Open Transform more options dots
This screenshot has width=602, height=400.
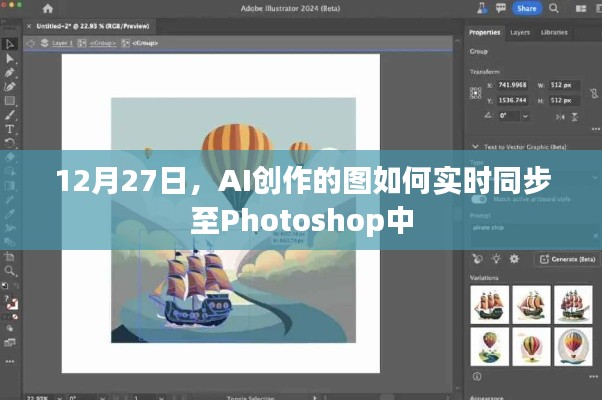[595, 129]
